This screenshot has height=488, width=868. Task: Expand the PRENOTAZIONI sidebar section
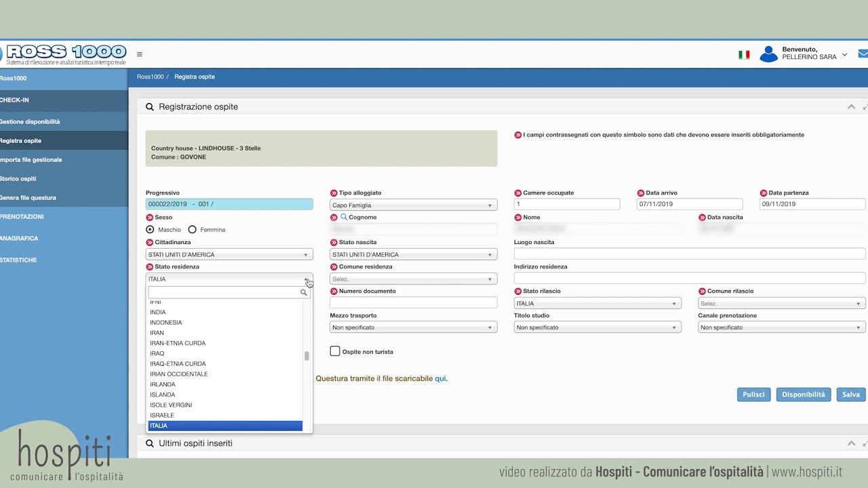click(x=64, y=217)
